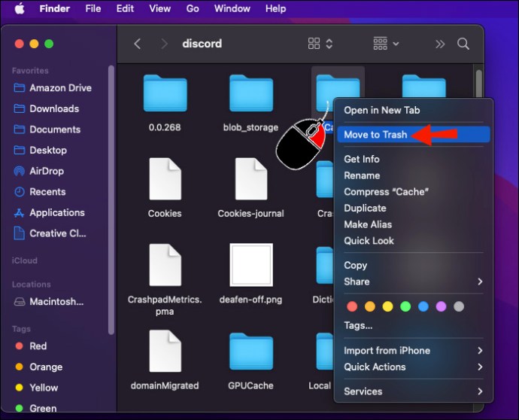The width and height of the screenshot is (519, 420).
Task: Go back with the left chevron
Action: point(138,44)
